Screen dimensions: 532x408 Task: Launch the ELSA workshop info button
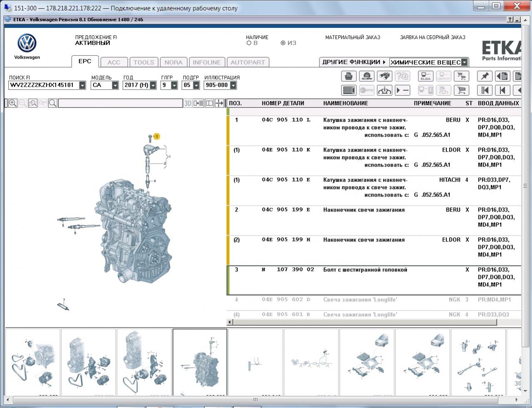tap(426, 76)
